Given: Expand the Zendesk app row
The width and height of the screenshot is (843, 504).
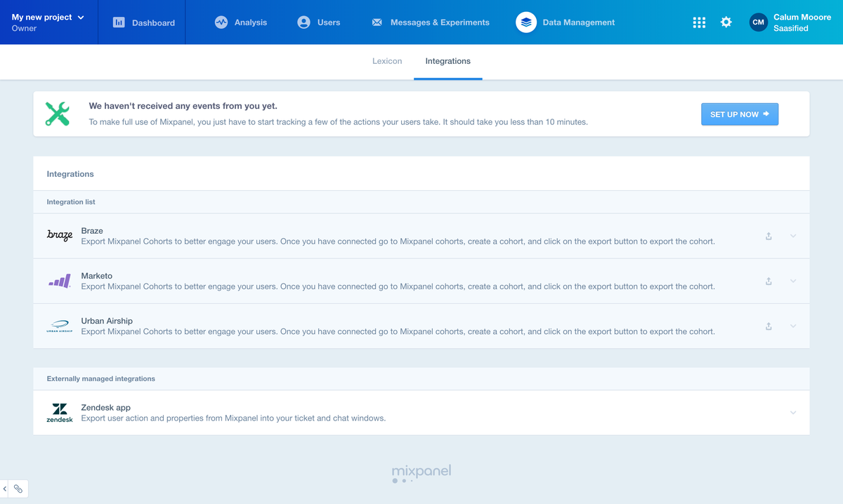Looking at the screenshot, I should (x=793, y=413).
